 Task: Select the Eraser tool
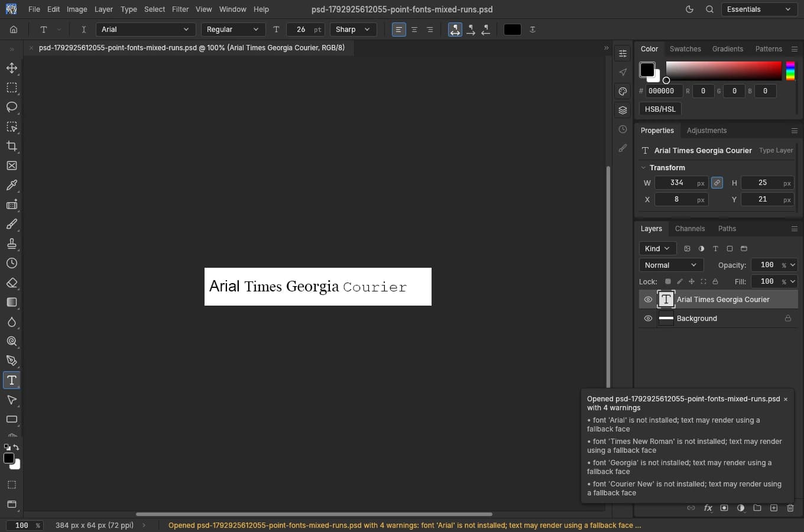12,283
